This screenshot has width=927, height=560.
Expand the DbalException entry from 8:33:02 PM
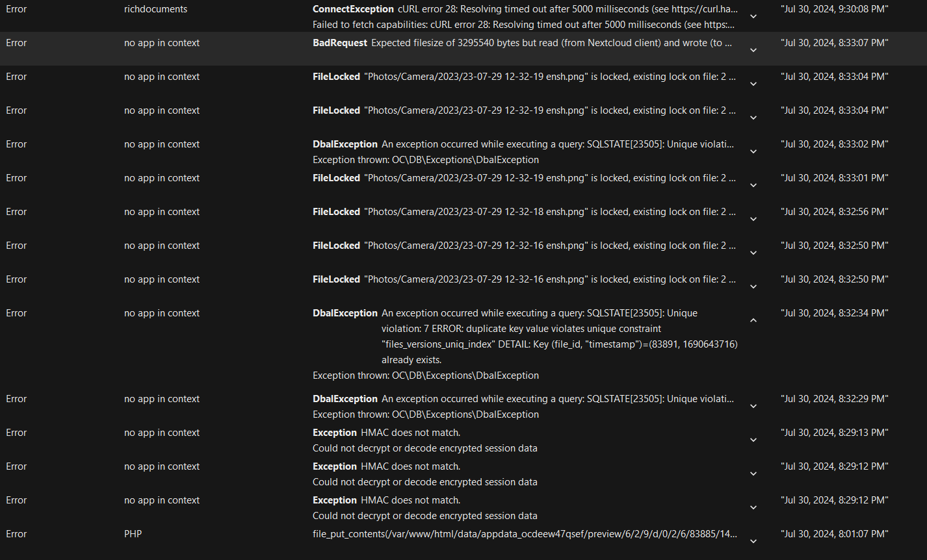coord(753,151)
